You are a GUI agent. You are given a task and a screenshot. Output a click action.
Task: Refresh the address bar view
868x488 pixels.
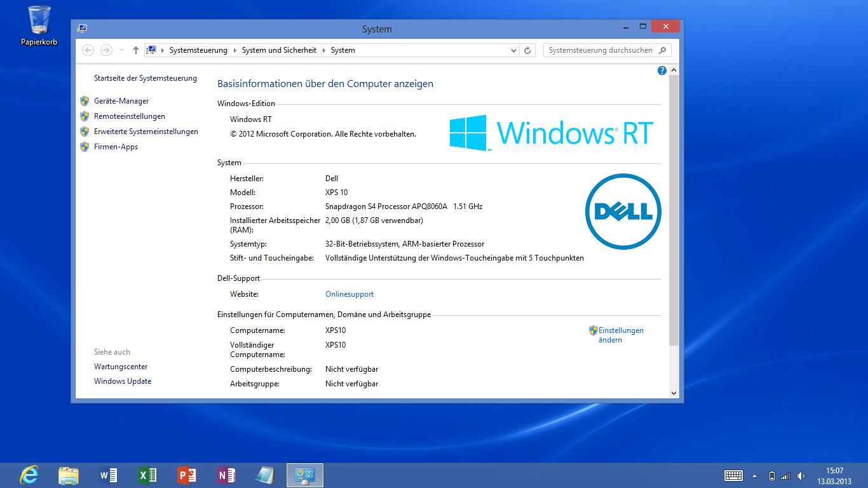[527, 50]
